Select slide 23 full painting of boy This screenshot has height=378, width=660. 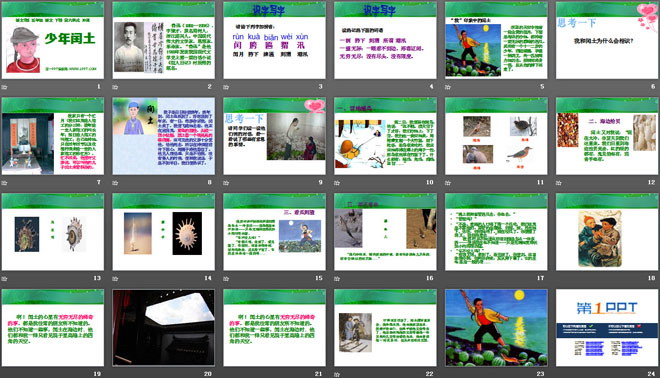(x=496, y=327)
